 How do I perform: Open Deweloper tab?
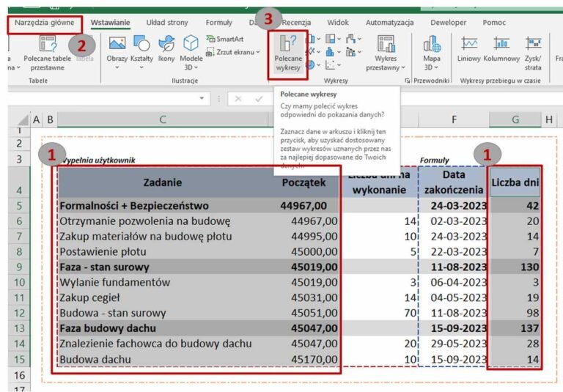click(448, 23)
